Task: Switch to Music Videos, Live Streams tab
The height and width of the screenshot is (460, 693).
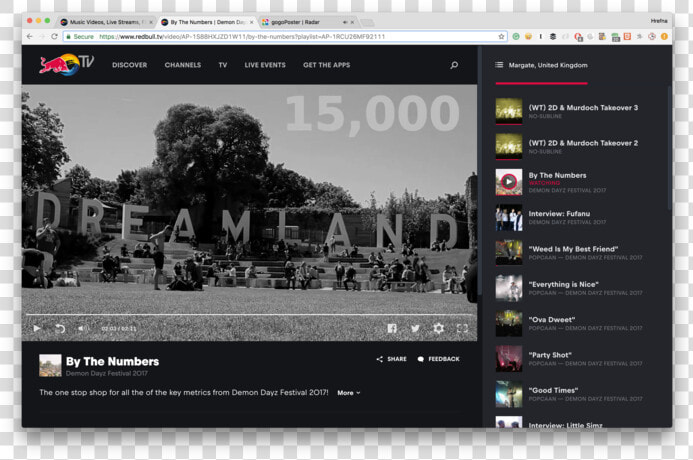Action: [x=107, y=22]
